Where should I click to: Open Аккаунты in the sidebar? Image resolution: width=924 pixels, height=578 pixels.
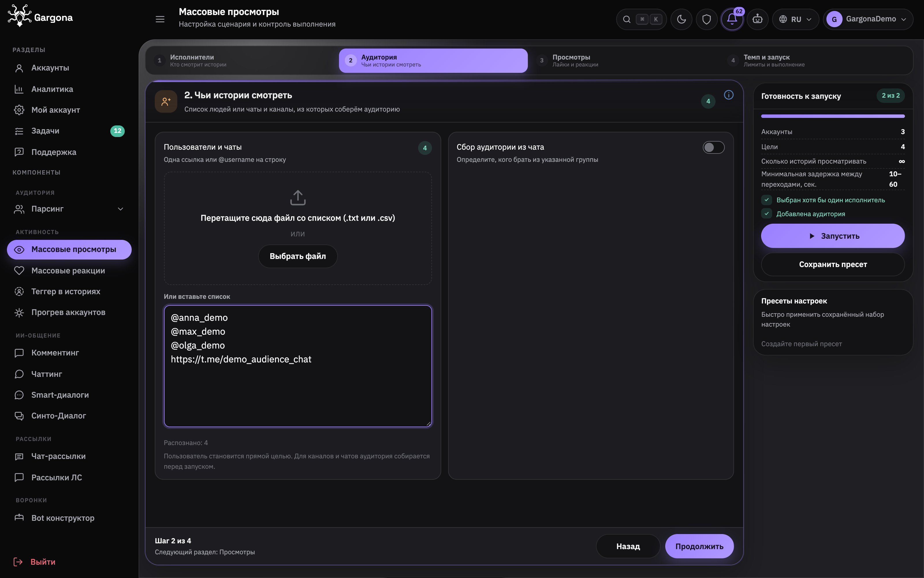[x=69, y=68]
